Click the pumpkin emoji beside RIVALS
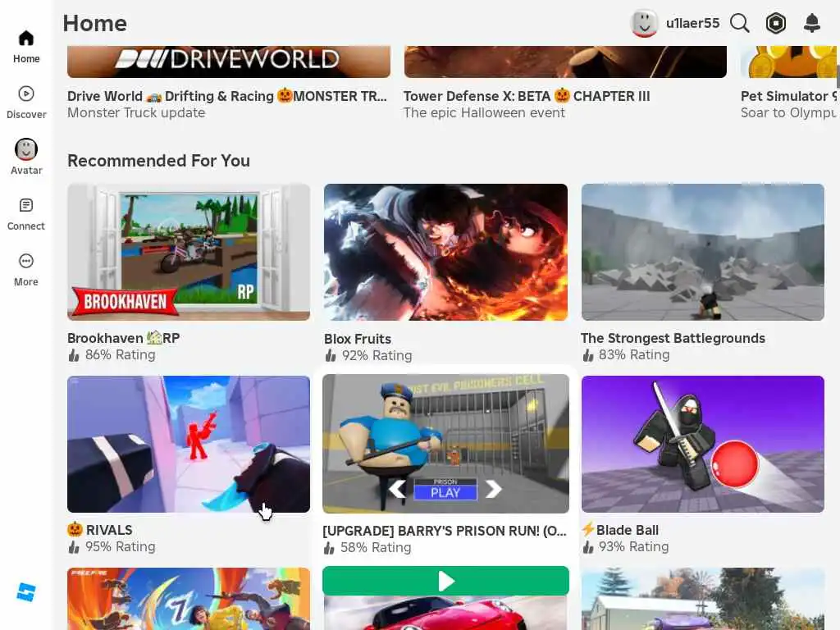840x630 pixels. coord(75,529)
